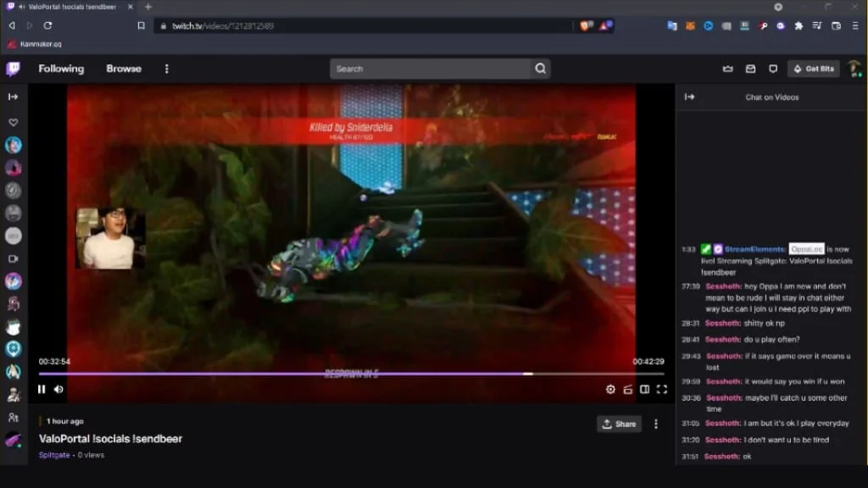Open the Prime Loot crown icon
The image size is (868, 488).
[x=727, y=69]
